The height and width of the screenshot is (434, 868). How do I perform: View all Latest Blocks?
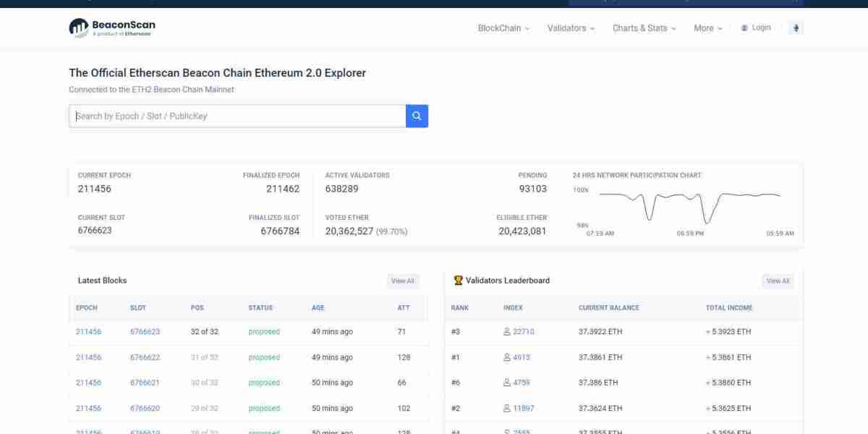402,281
